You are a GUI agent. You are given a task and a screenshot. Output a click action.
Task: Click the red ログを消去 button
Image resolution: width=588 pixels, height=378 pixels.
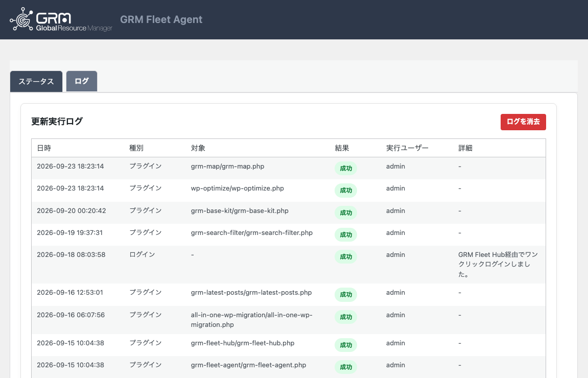point(523,122)
